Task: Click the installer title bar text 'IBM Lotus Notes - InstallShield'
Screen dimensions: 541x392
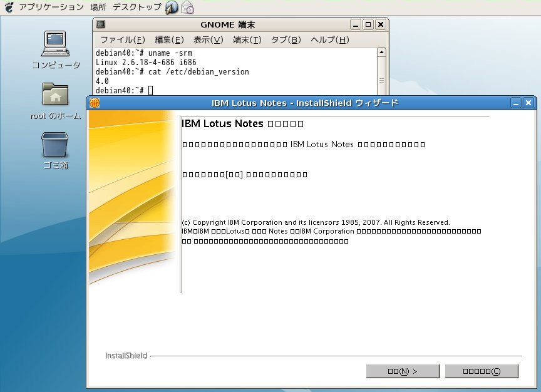Action: click(x=282, y=103)
